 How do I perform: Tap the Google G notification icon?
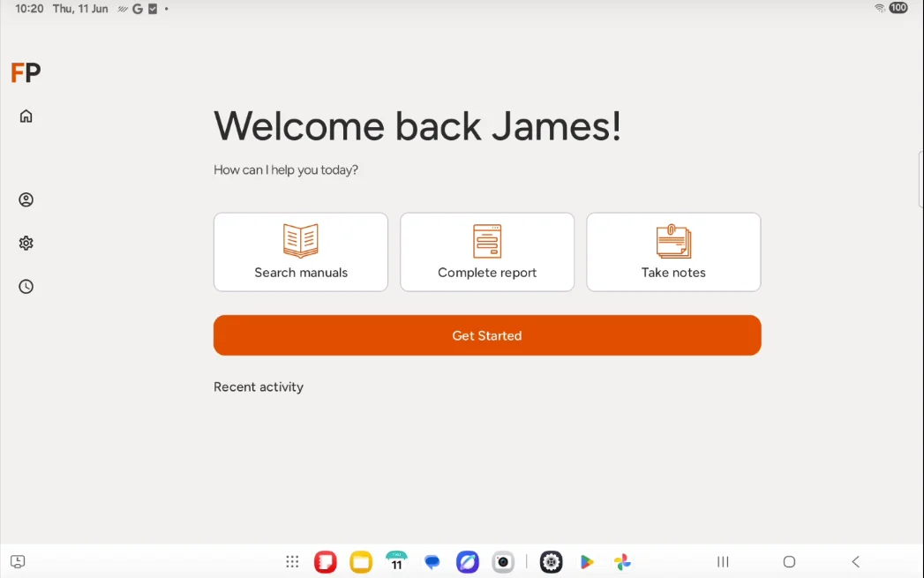[x=138, y=9]
